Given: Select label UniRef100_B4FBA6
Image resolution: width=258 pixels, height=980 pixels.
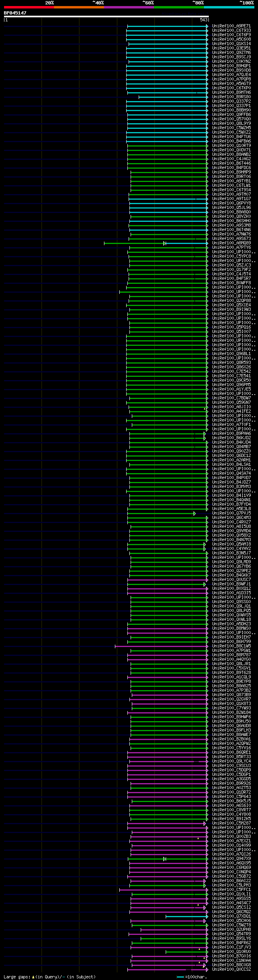Looking at the screenshot, I should tap(231, 141).
